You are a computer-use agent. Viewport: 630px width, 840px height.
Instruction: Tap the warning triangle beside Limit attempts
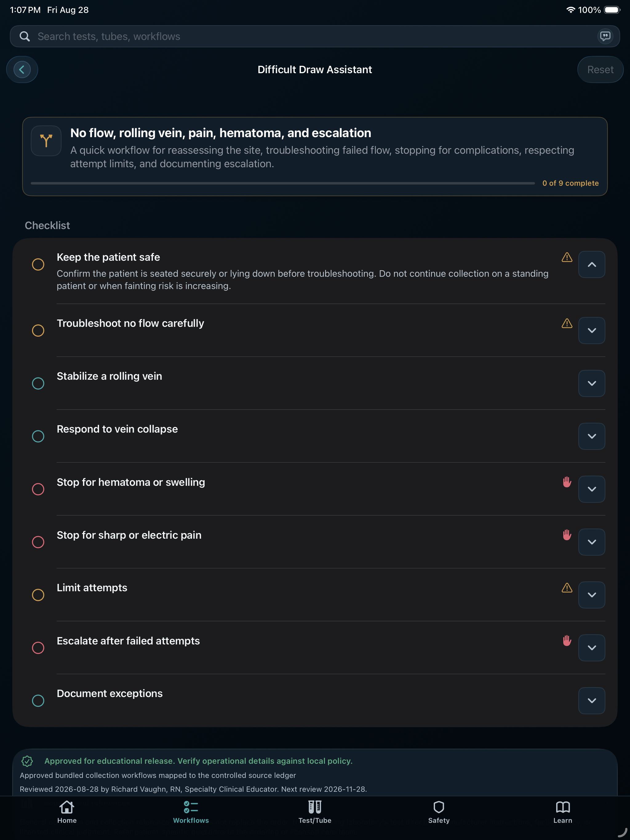(x=567, y=588)
